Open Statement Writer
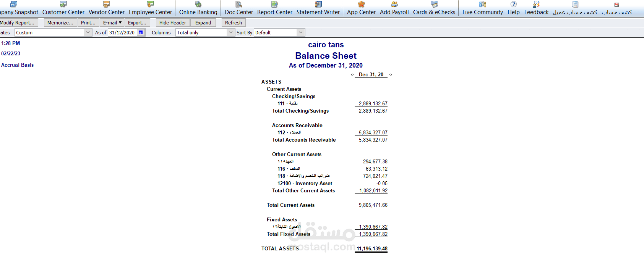 (318, 8)
